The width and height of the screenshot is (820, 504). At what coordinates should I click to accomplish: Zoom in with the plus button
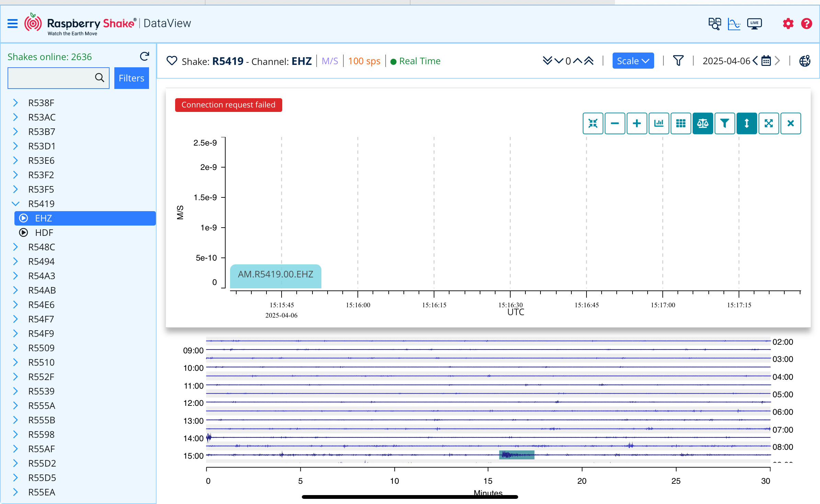(x=637, y=123)
